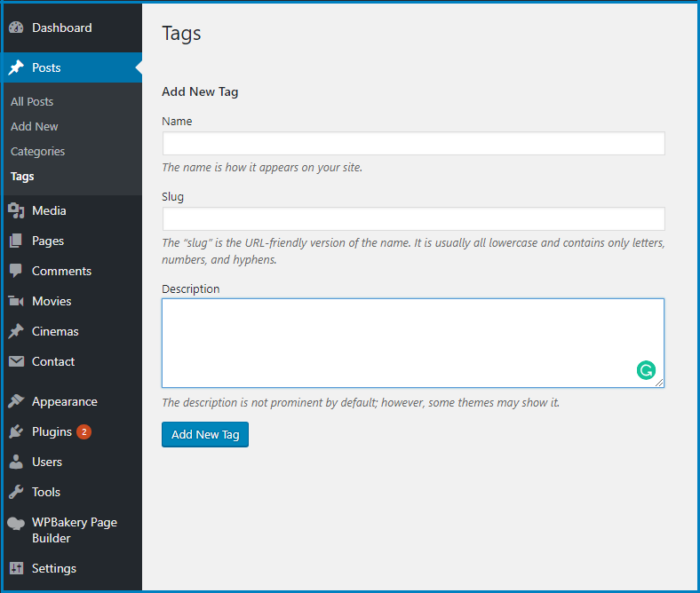Select Add New under Posts
Viewport: 700px width, 593px height.
(35, 127)
